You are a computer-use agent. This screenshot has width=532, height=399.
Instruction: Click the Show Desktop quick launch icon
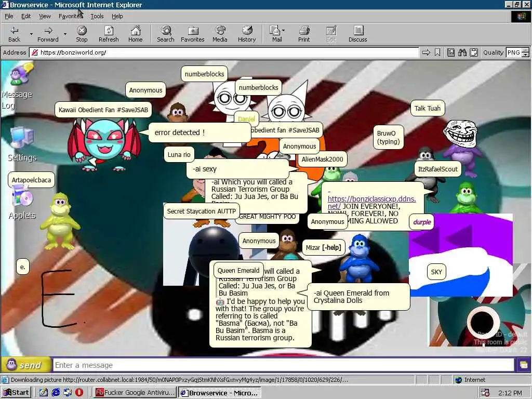coord(44,393)
